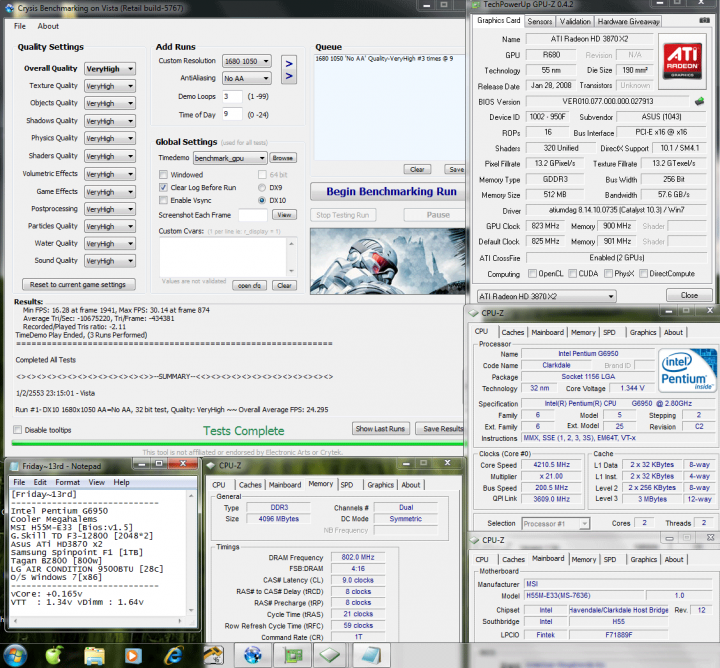Click the Crysis nanosuit artwork thumbnail
720x668 pixels.
click(387, 261)
